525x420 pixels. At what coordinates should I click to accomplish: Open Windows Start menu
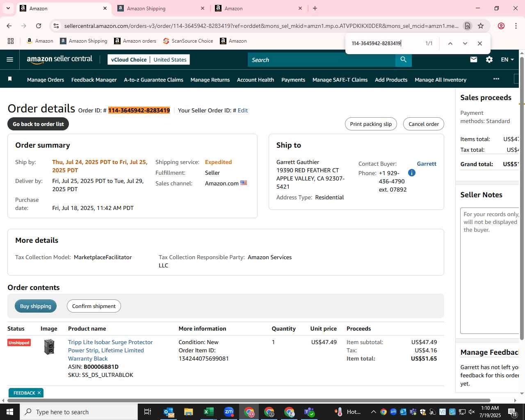pyautogui.click(x=10, y=412)
